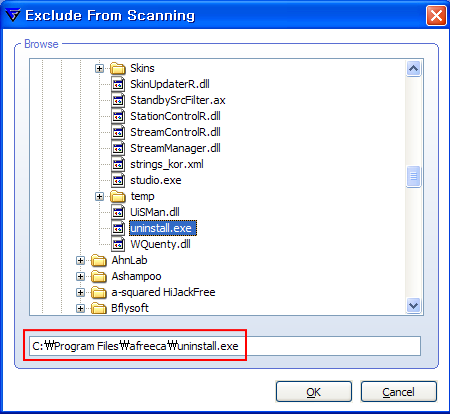Expand the Skins folder node
Image resolution: width=450 pixels, height=414 pixels.
click(99, 68)
